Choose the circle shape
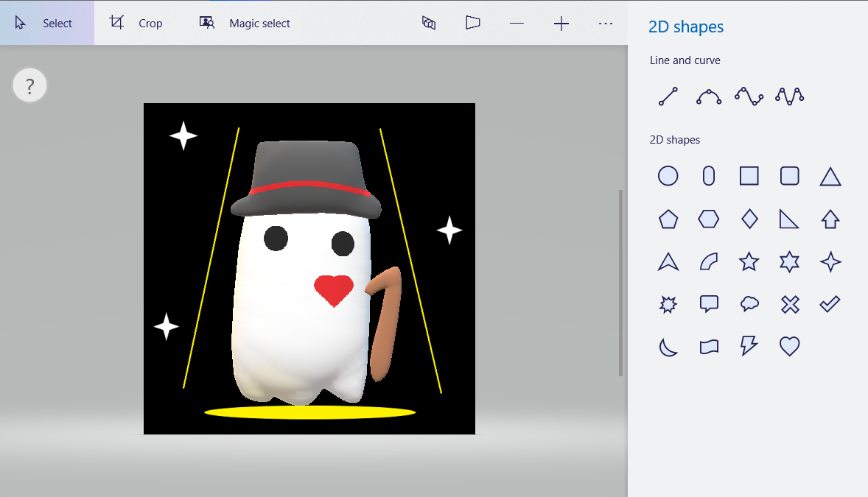This screenshot has width=868, height=497. 668,176
